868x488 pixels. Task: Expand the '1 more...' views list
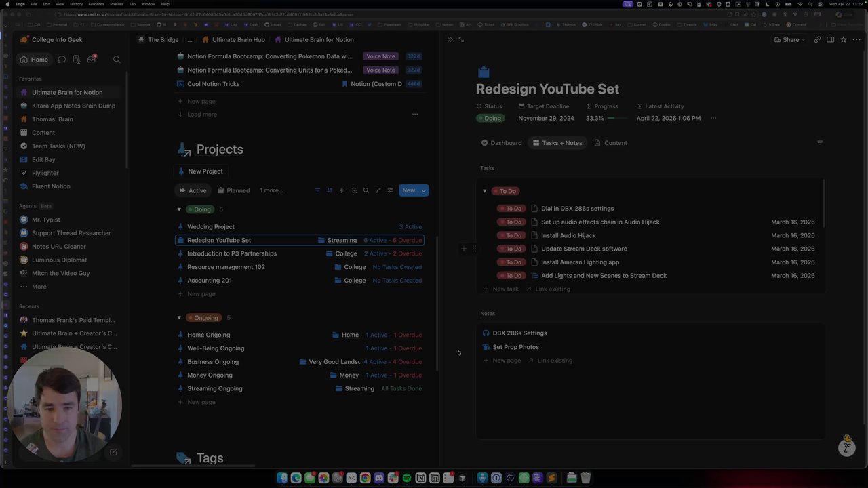tap(271, 190)
